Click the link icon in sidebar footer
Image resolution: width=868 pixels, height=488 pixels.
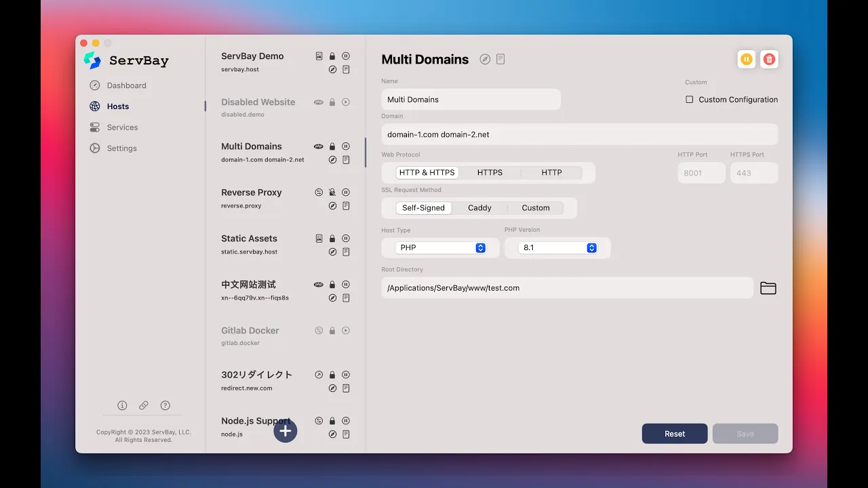[x=144, y=405]
